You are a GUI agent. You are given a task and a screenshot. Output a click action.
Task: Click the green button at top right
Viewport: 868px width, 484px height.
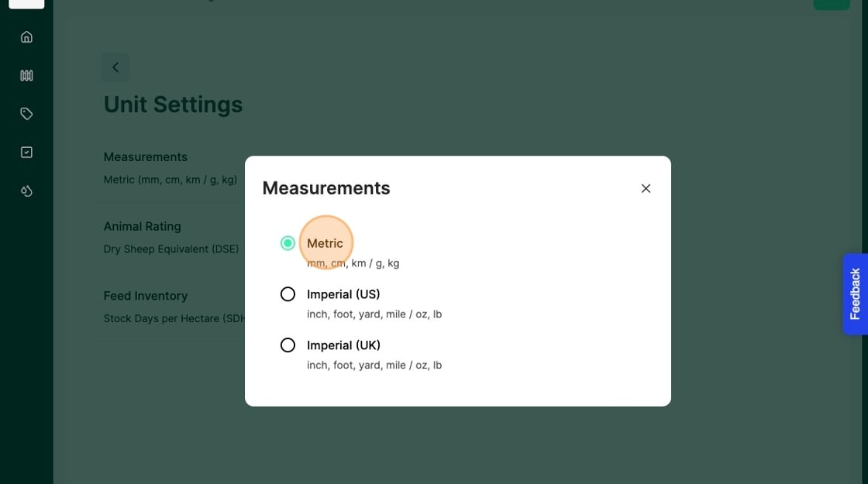831,4
